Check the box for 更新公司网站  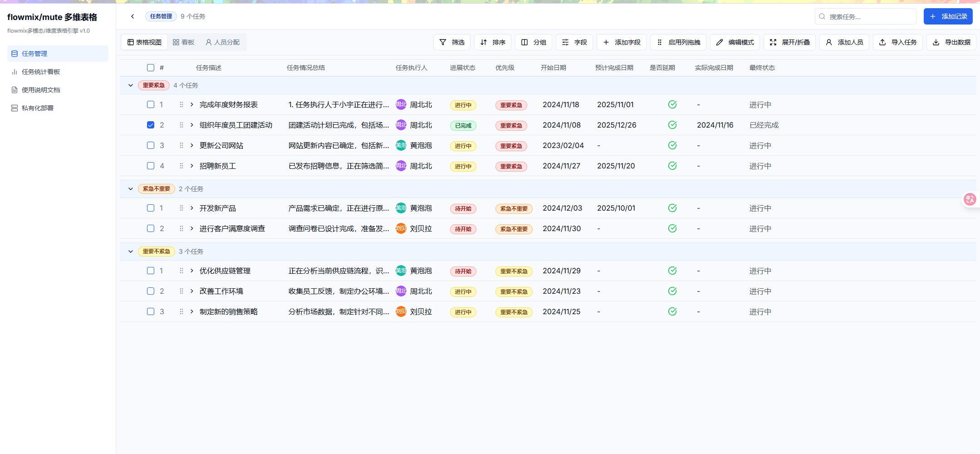pos(151,145)
